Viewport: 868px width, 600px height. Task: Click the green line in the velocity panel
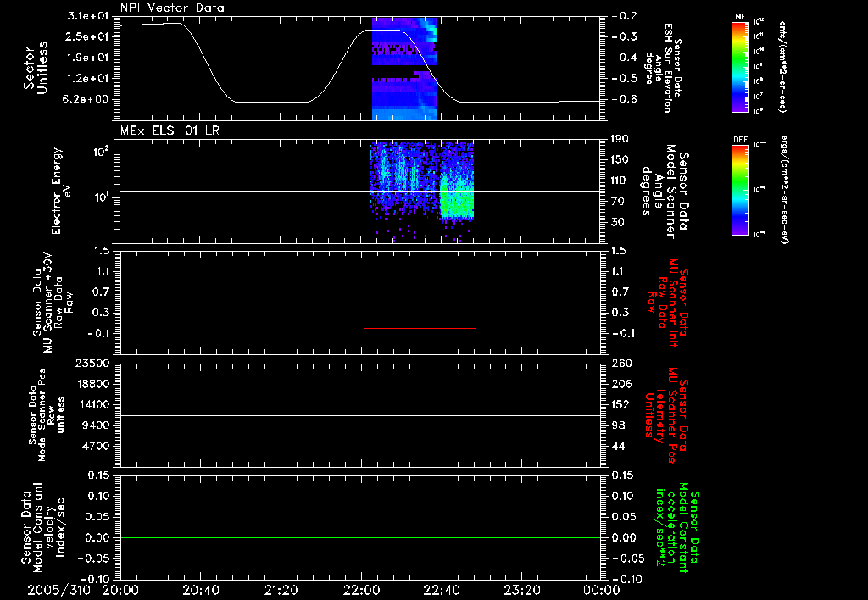point(360,537)
